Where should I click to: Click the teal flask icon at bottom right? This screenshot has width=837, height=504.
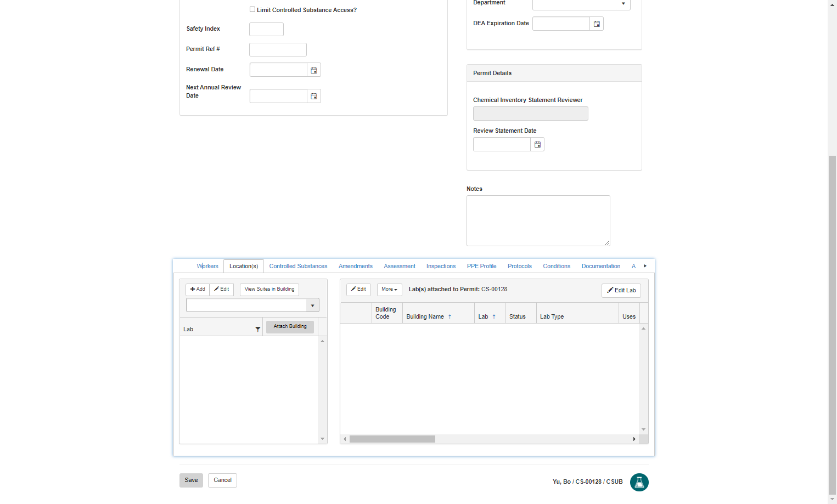pos(639,482)
